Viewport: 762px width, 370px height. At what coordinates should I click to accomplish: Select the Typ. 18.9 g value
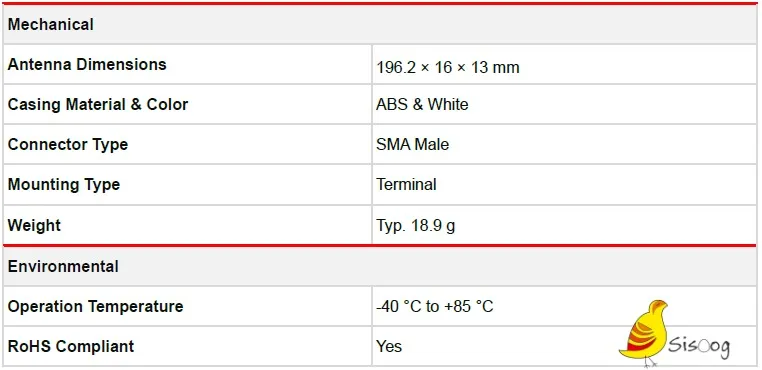(x=416, y=226)
